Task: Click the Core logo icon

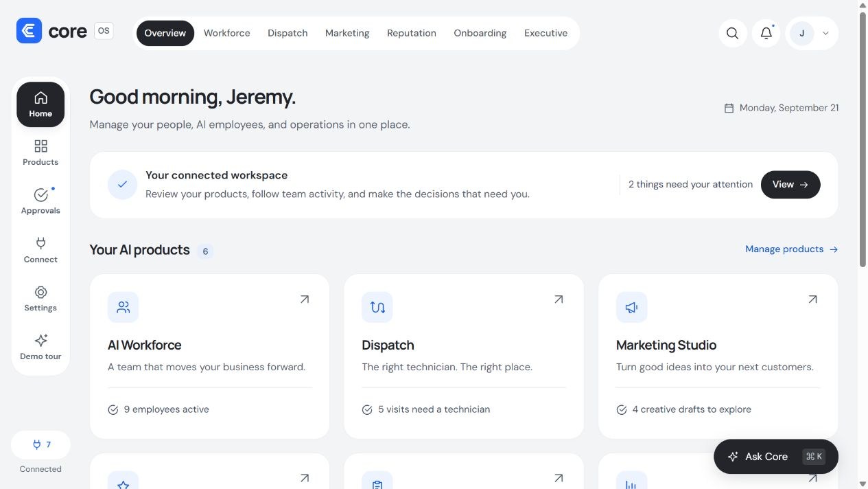Action: pos(29,31)
